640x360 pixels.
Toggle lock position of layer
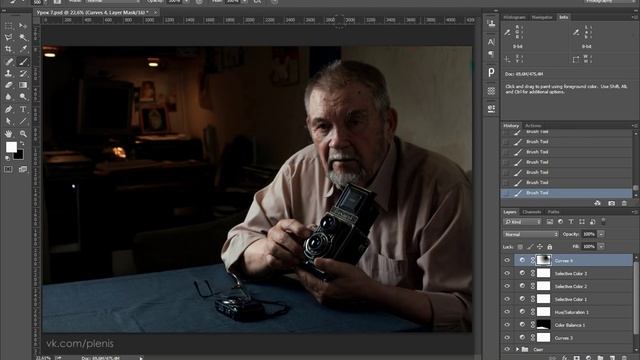coord(540,247)
